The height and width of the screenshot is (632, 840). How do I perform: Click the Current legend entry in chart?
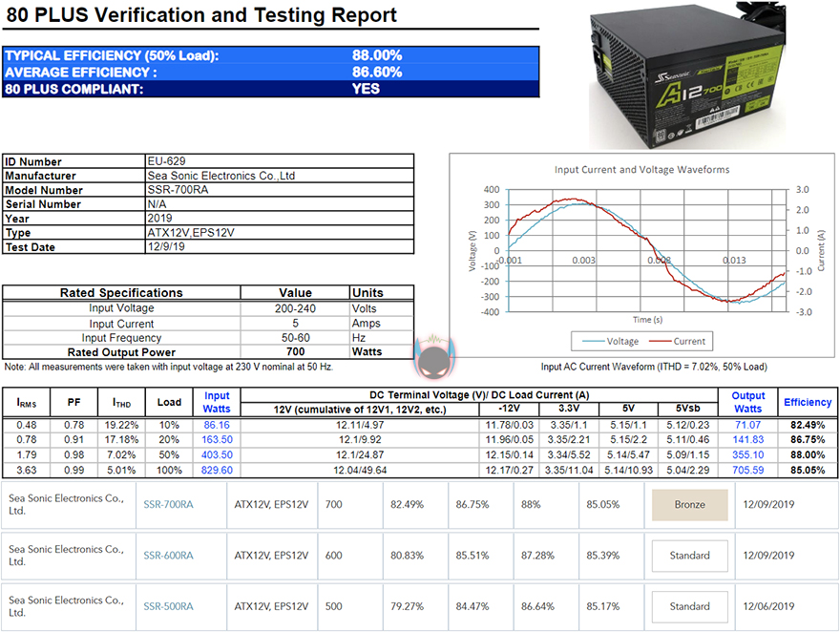tap(677, 341)
